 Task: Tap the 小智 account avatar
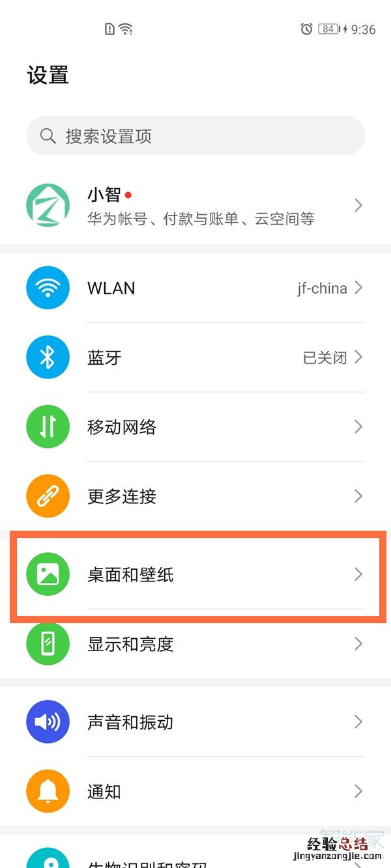[x=48, y=205]
